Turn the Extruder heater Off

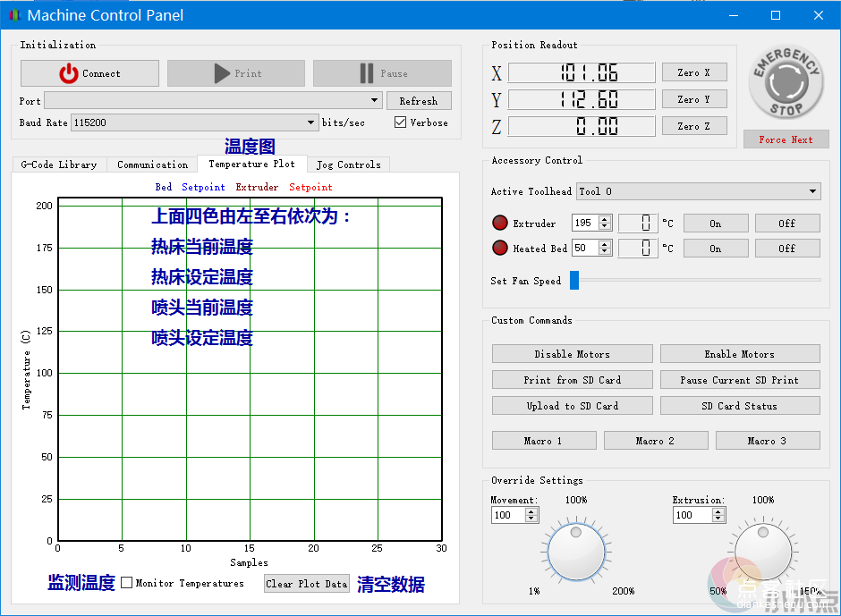click(787, 223)
